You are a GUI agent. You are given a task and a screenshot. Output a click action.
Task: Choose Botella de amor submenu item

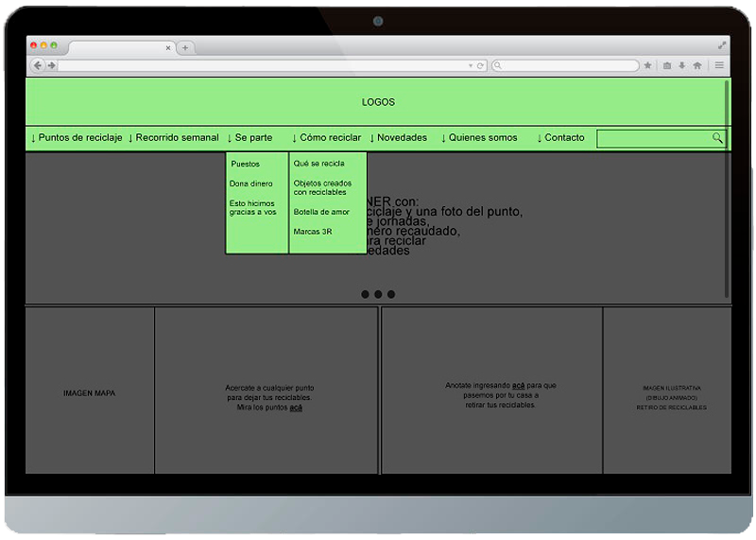click(321, 212)
